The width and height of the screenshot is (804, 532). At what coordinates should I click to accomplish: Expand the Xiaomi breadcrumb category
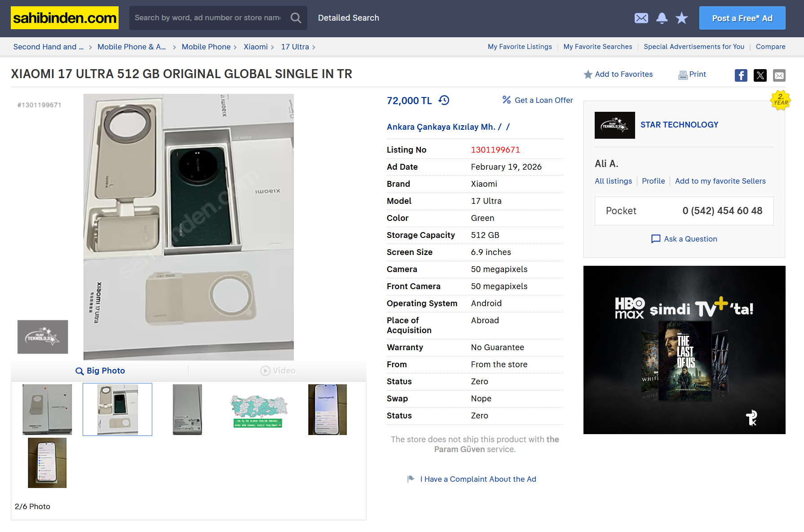point(256,47)
